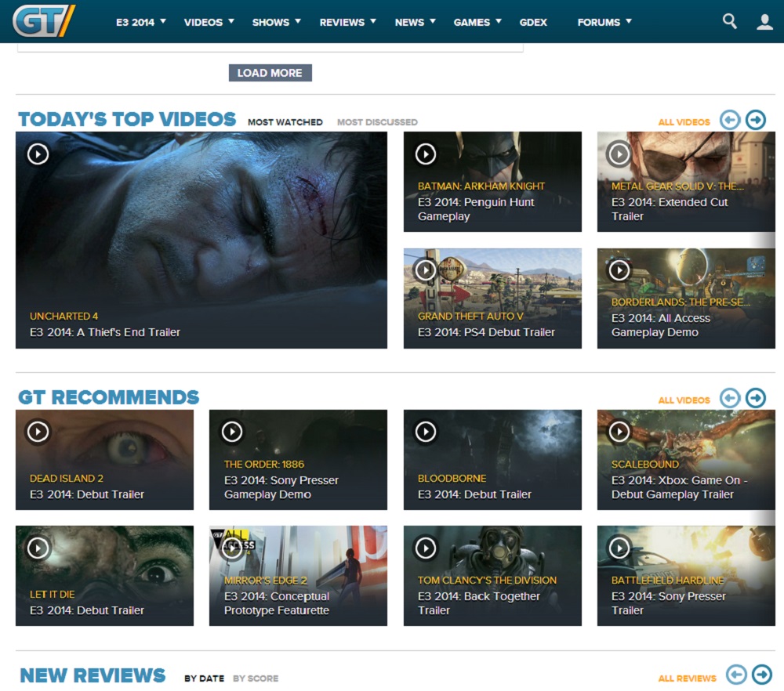784x691 pixels.
Task: Click the Load More button
Action: pyautogui.click(x=270, y=73)
